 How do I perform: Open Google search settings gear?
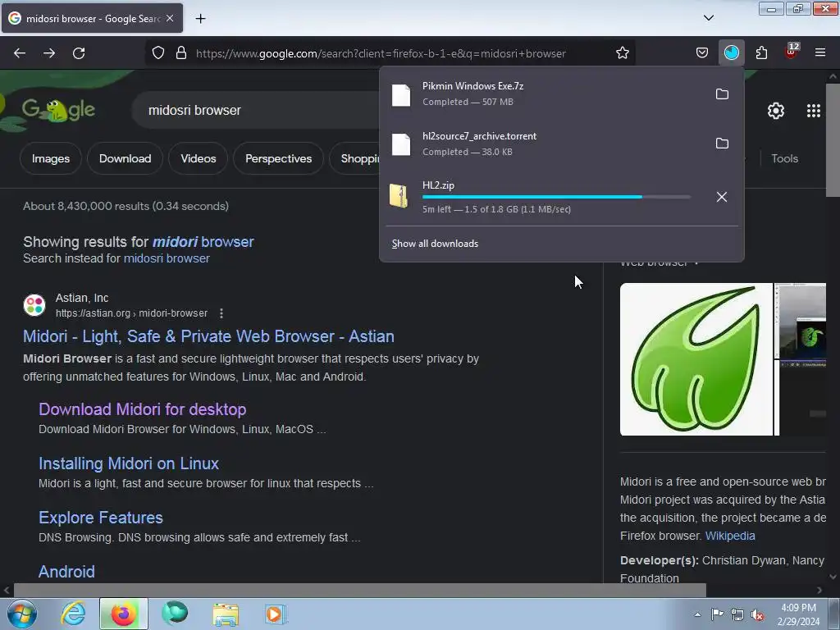(x=776, y=111)
